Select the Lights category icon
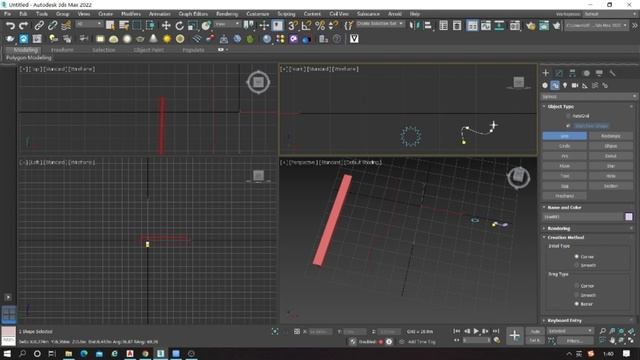 click(x=565, y=85)
